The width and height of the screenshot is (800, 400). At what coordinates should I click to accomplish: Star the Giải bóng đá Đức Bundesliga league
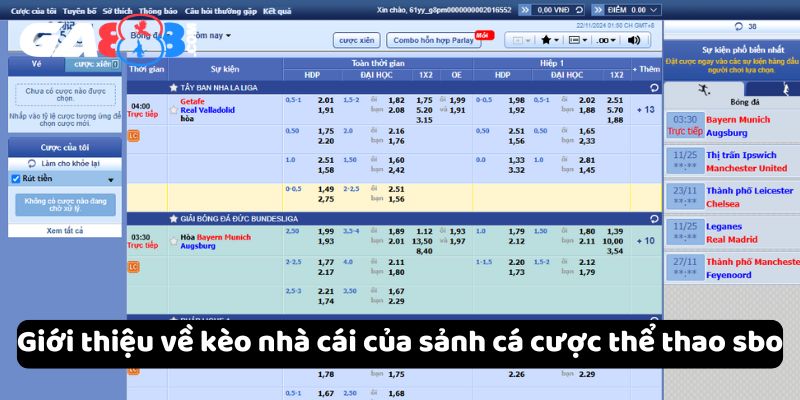[173, 219]
